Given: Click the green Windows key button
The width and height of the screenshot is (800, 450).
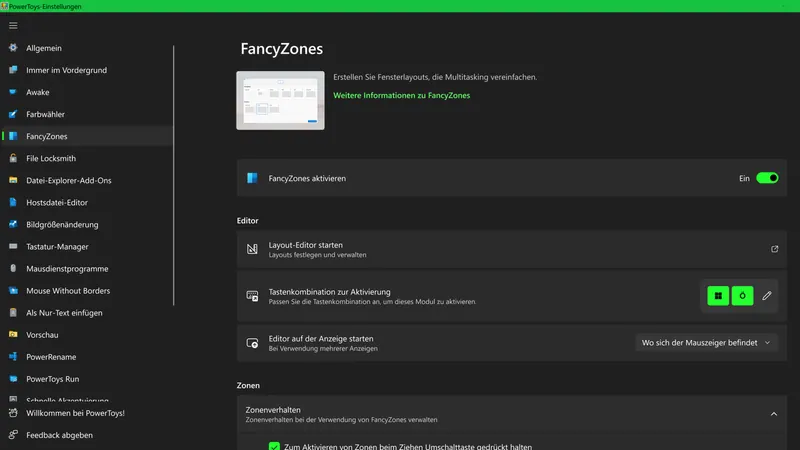Looking at the screenshot, I should pyautogui.click(x=718, y=296).
